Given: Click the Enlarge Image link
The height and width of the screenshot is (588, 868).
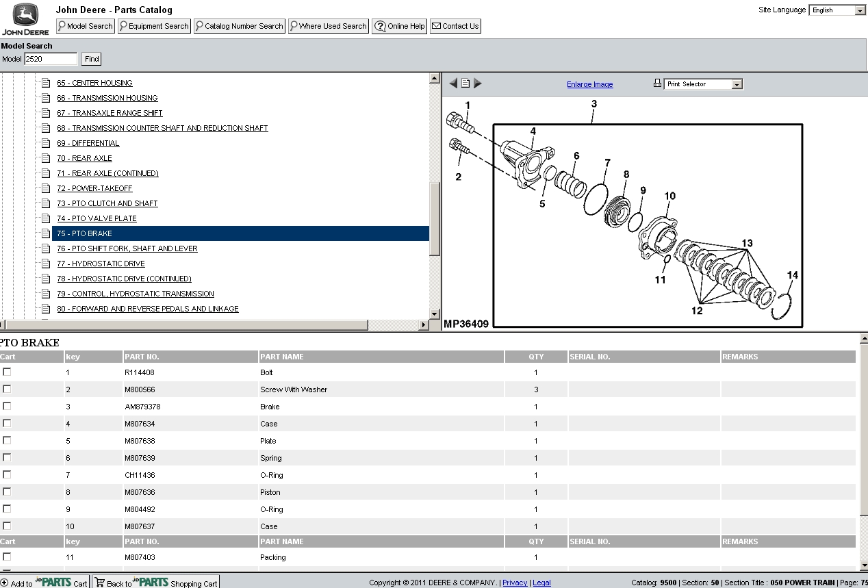Looking at the screenshot, I should [x=589, y=85].
